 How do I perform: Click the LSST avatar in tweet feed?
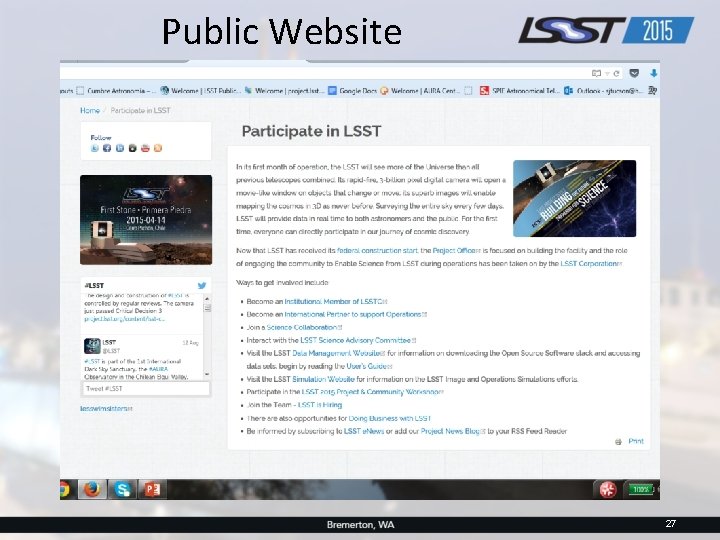point(92,346)
